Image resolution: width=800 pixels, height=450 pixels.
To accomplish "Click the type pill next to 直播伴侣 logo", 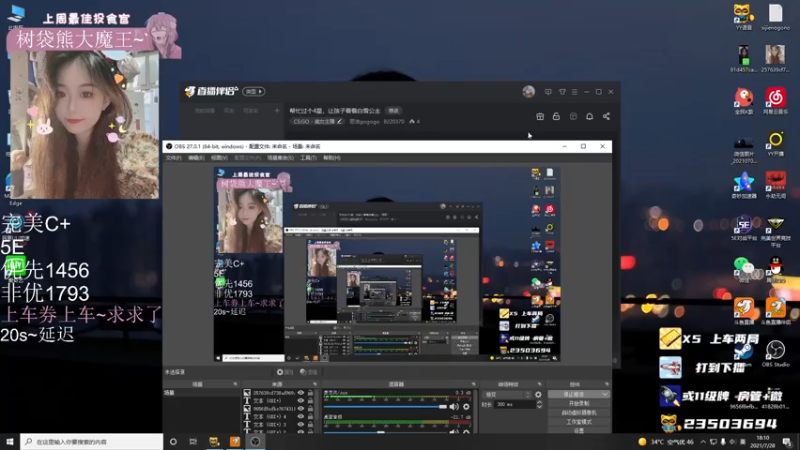I will point(254,92).
